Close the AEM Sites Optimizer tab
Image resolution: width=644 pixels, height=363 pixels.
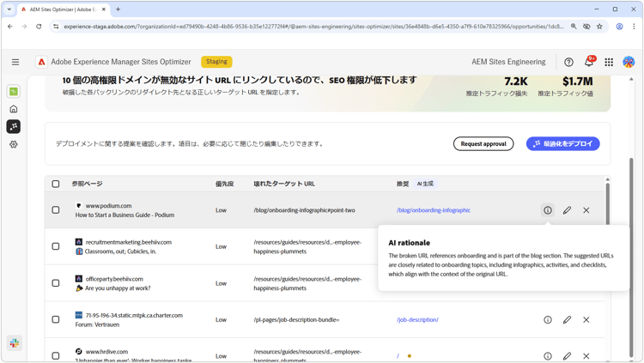coord(104,9)
